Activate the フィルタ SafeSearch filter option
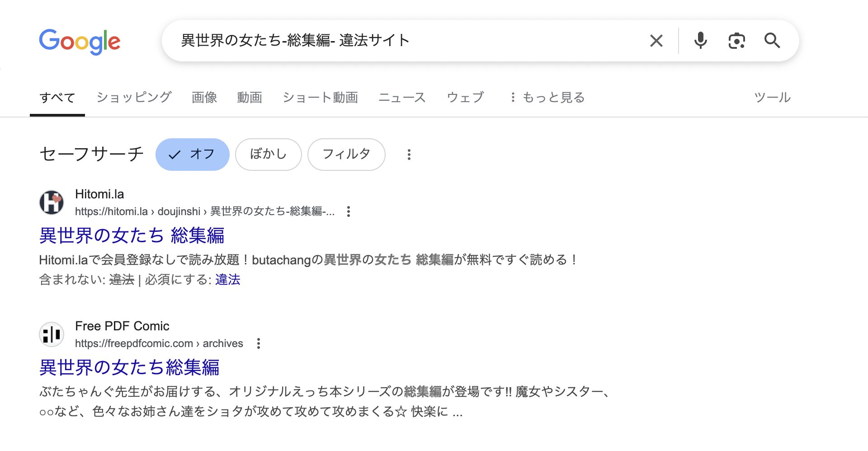Screen dimensions: 868x451 tap(346, 154)
